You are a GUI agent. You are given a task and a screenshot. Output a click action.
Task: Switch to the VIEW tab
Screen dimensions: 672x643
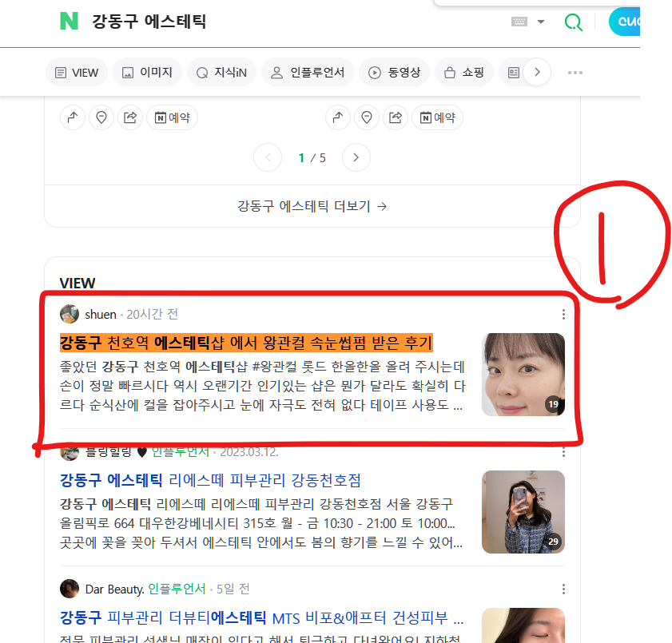tap(77, 73)
